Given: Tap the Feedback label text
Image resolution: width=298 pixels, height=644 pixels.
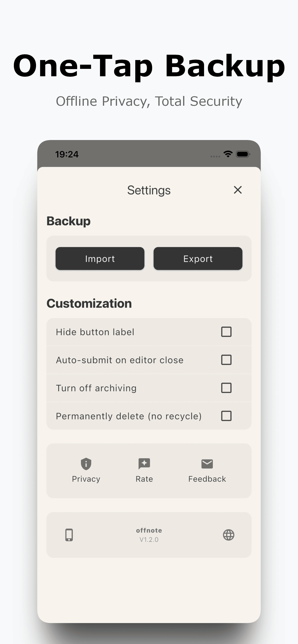Looking at the screenshot, I should coord(207,478).
